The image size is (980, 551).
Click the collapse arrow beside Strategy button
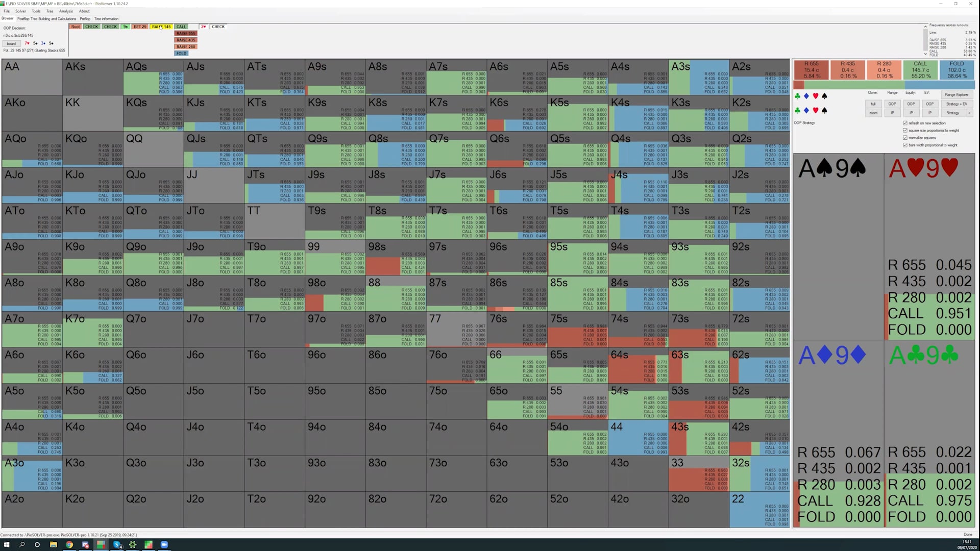click(969, 113)
